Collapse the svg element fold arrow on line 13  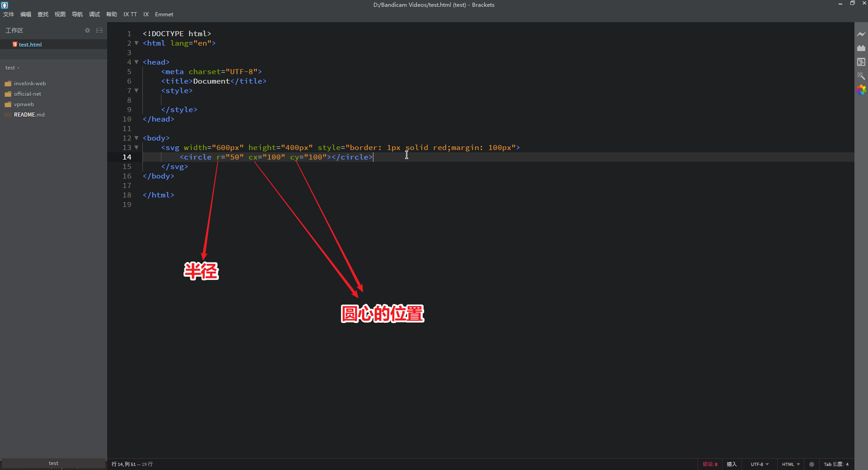[137, 148]
